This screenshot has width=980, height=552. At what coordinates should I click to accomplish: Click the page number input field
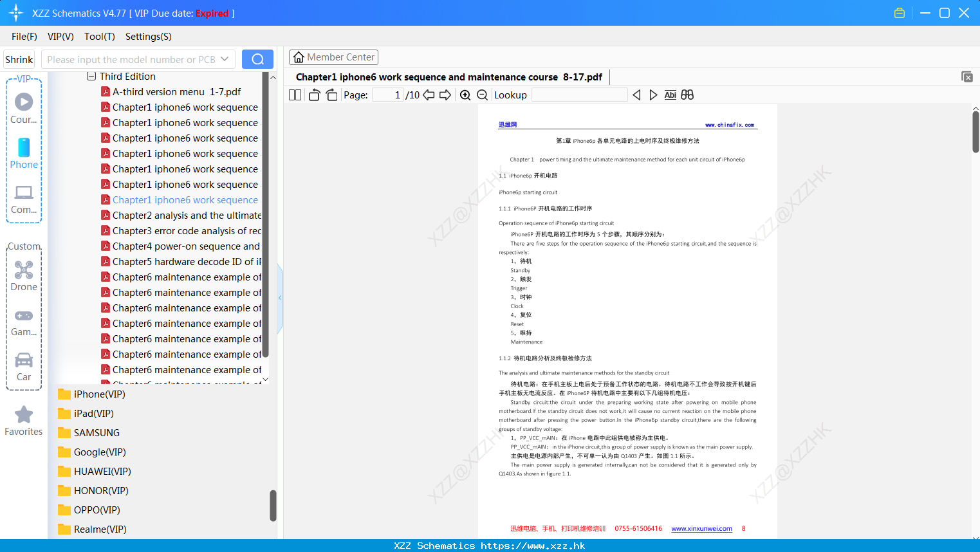click(388, 95)
